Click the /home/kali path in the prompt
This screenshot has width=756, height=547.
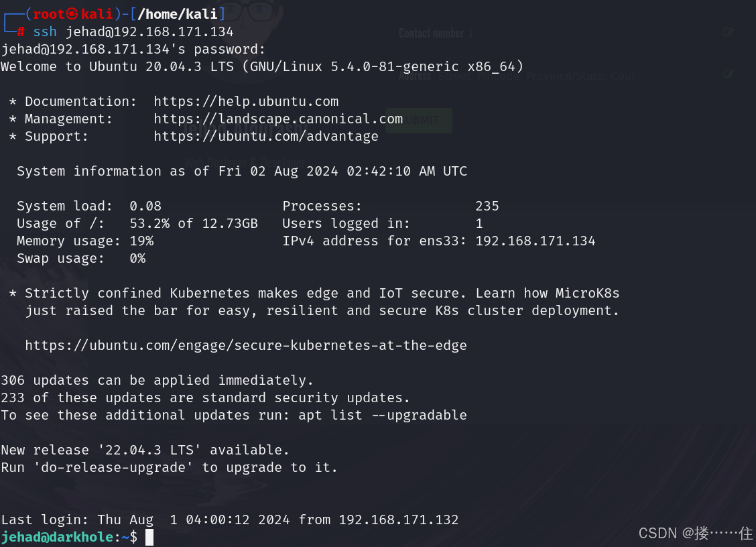[x=178, y=14]
